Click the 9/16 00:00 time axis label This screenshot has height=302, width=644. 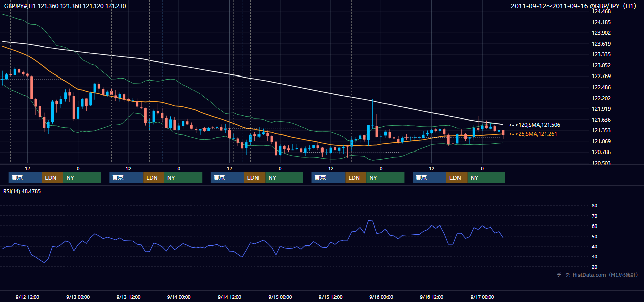coord(381,297)
